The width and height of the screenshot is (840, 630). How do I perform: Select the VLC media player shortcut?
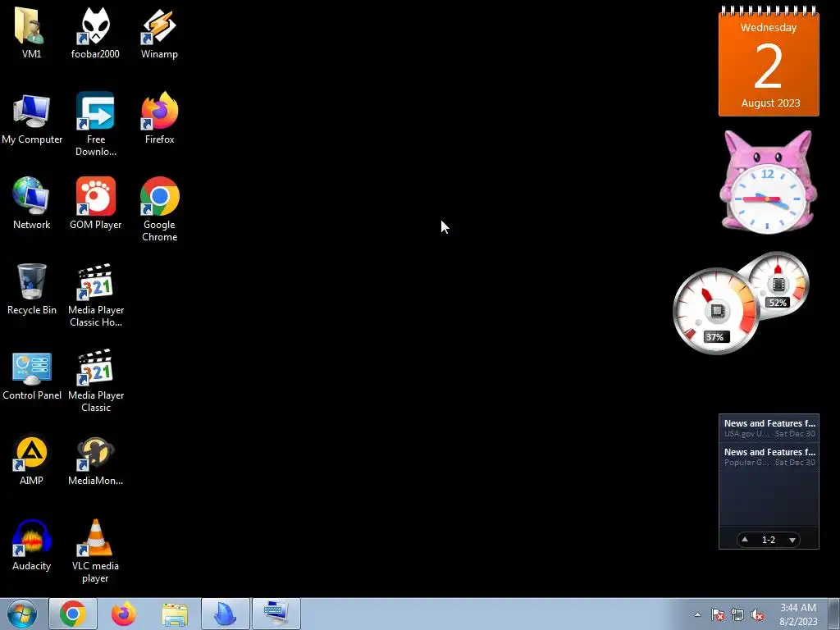point(95,550)
